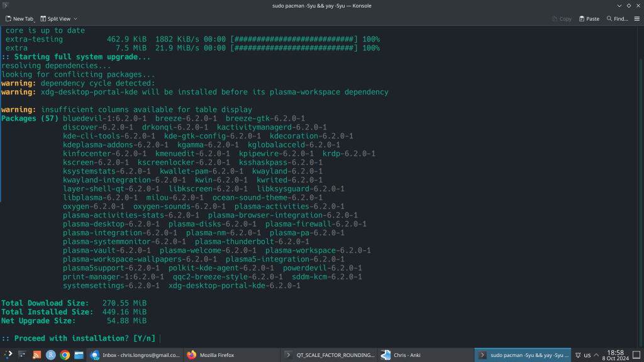
Task: Open the Konsole hamburger menu
Action: [636, 19]
